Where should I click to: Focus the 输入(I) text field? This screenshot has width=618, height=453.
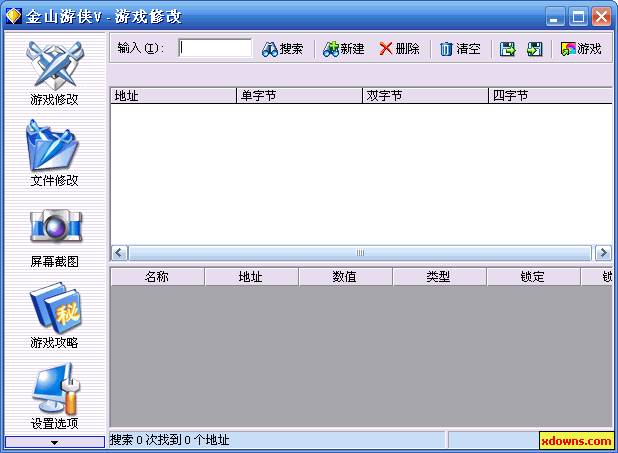[x=215, y=48]
